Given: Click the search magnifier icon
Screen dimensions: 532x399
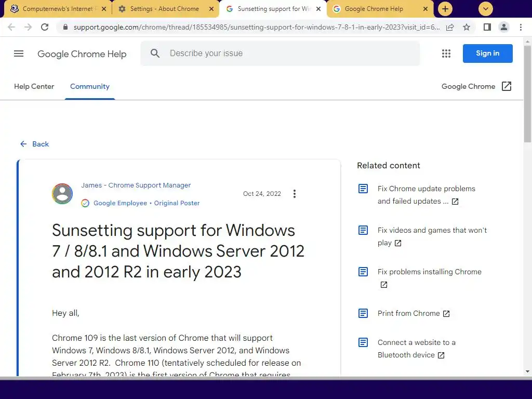Looking at the screenshot, I should coord(155,54).
